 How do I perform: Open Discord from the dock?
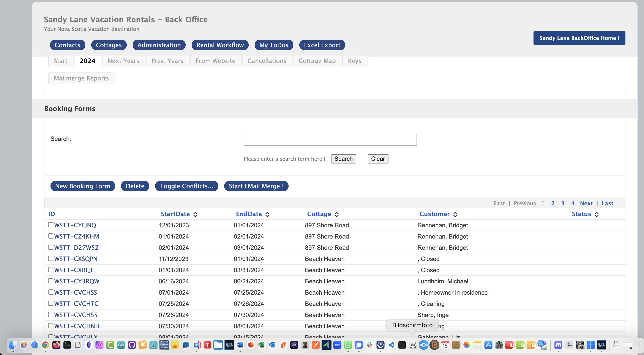558,345
